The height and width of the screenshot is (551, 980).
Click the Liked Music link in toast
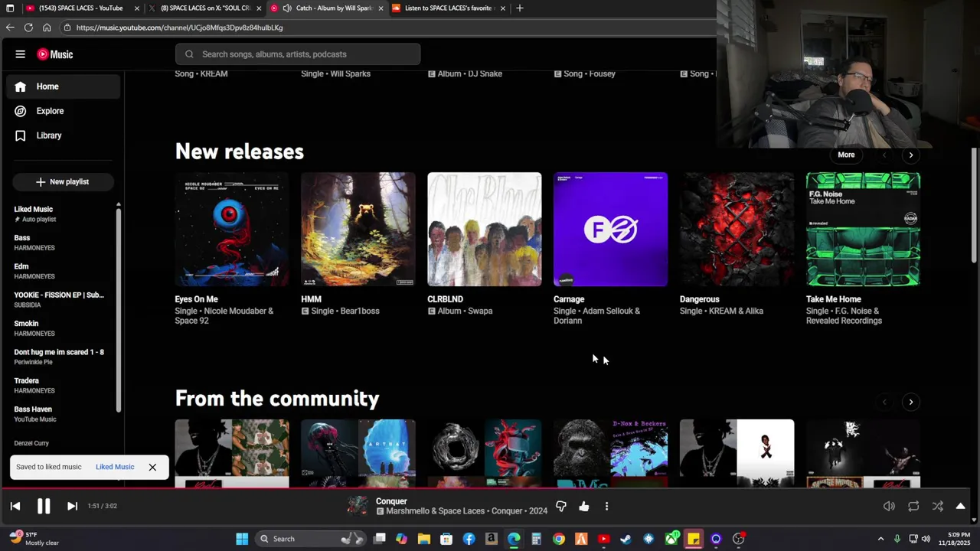(x=115, y=467)
